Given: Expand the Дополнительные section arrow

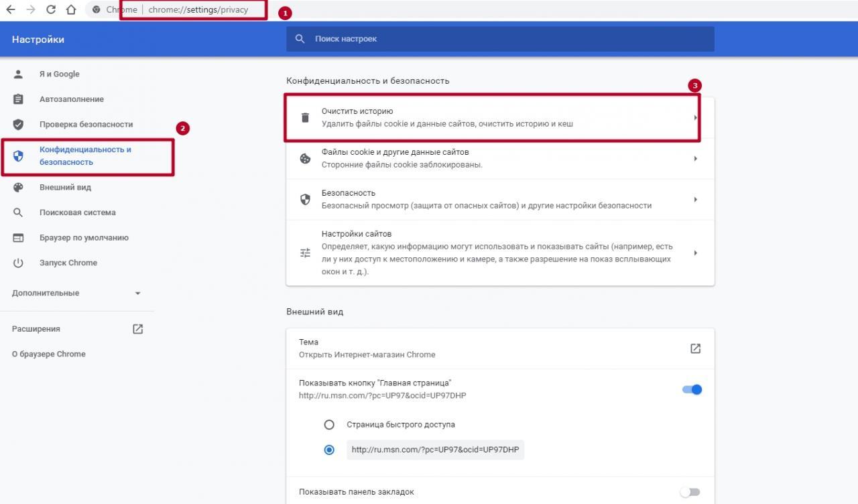Looking at the screenshot, I should (x=137, y=294).
